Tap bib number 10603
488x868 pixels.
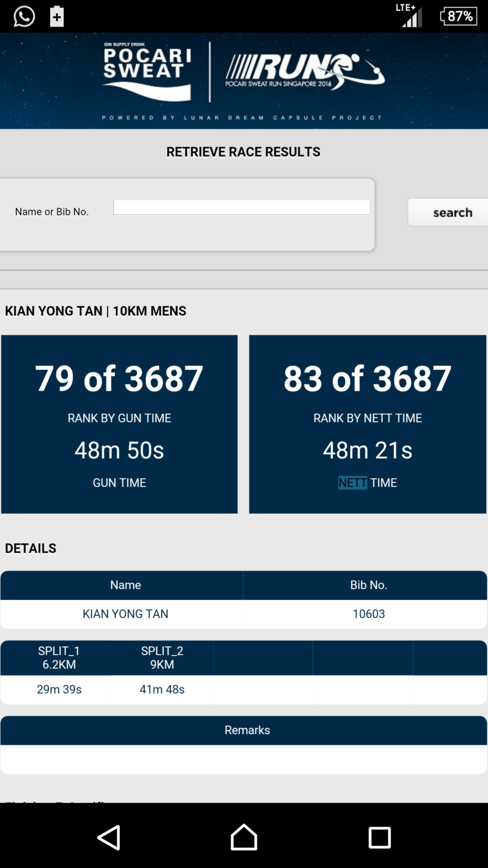[369, 614]
